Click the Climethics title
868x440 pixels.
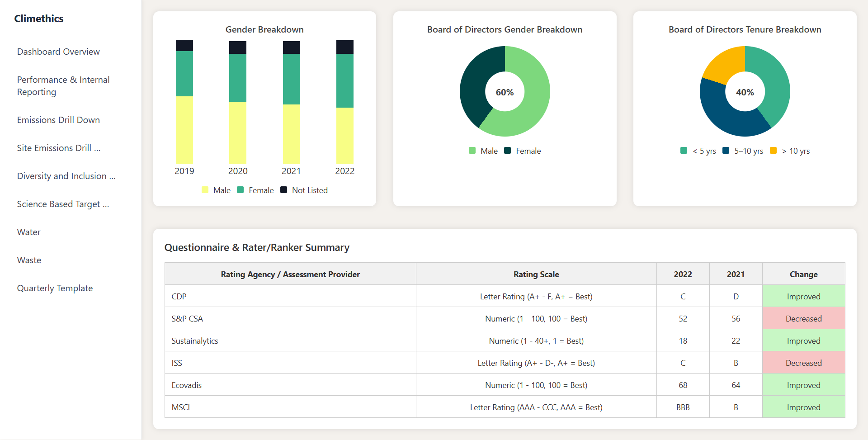(38, 19)
